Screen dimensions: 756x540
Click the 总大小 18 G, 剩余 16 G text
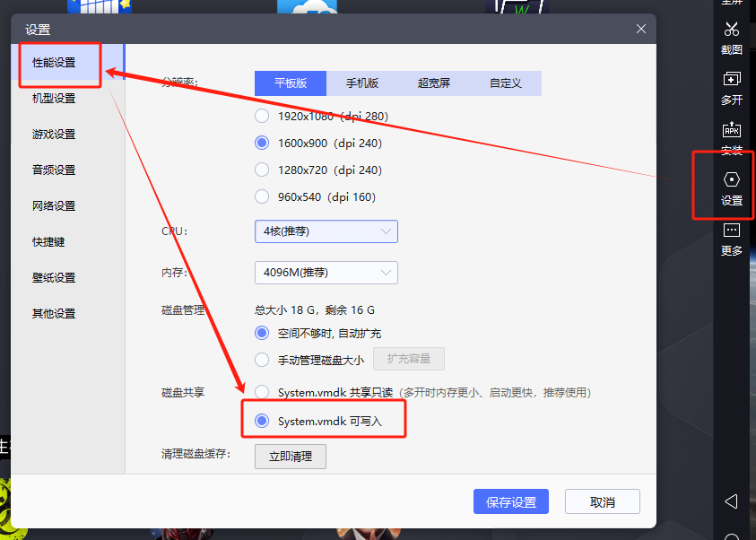315,310
